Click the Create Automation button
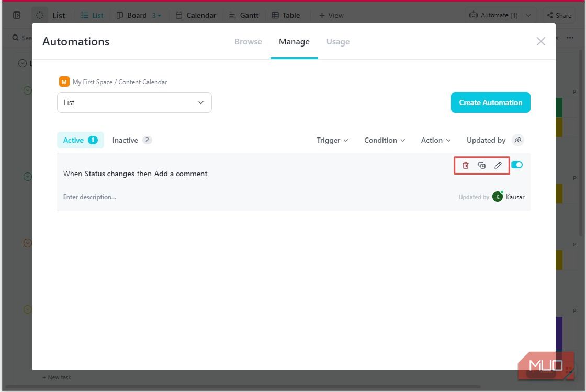Screen dimensions: 586x392 pyautogui.click(x=490, y=102)
